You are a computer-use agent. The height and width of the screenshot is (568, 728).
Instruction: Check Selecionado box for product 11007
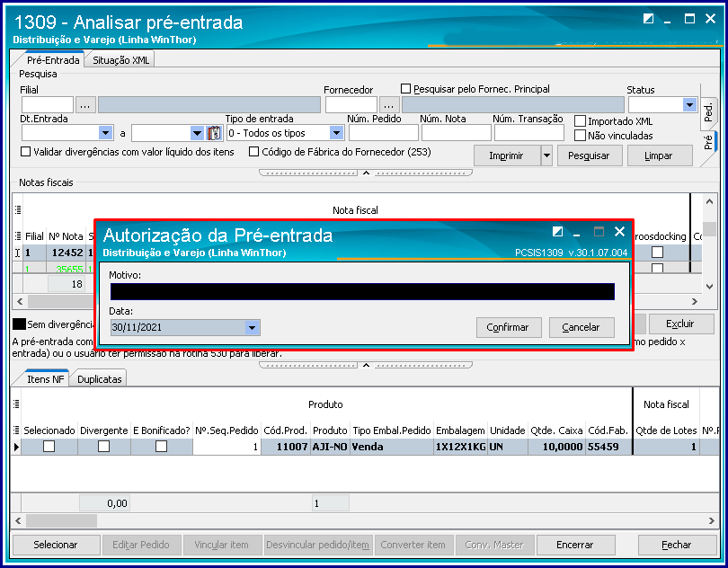(x=49, y=447)
